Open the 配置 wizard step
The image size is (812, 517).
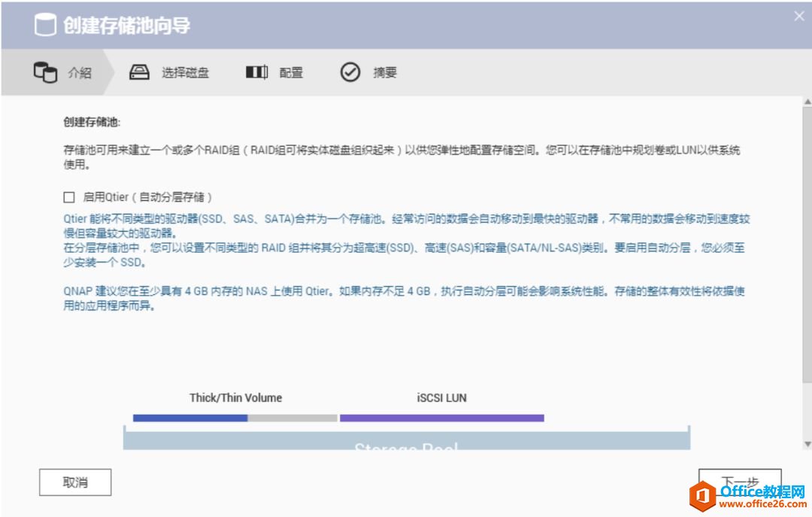click(x=274, y=72)
